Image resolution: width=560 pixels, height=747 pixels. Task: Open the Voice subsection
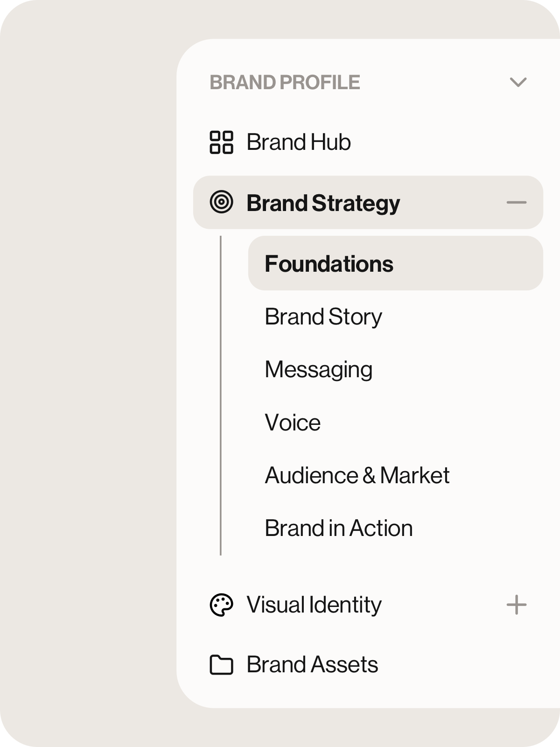click(x=292, y=422)
